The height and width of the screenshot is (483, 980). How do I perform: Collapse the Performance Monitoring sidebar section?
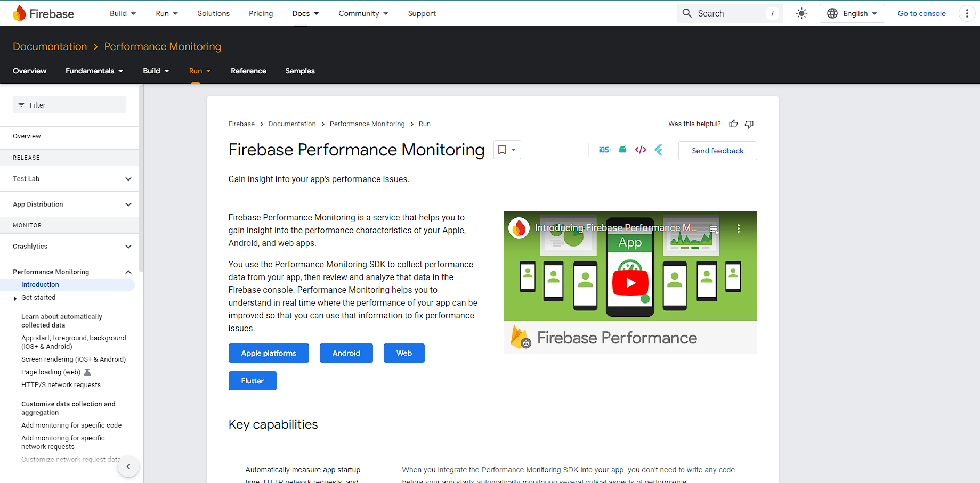pyautogui.click(x=128, y=272)
